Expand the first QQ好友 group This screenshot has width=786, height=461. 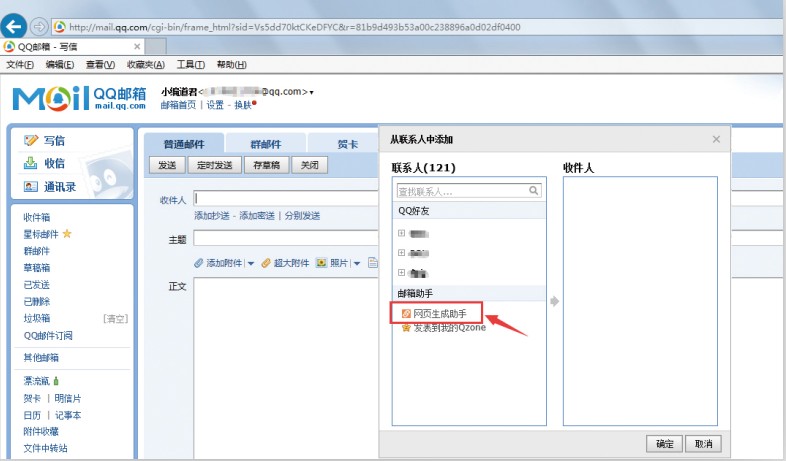[401, 234]
